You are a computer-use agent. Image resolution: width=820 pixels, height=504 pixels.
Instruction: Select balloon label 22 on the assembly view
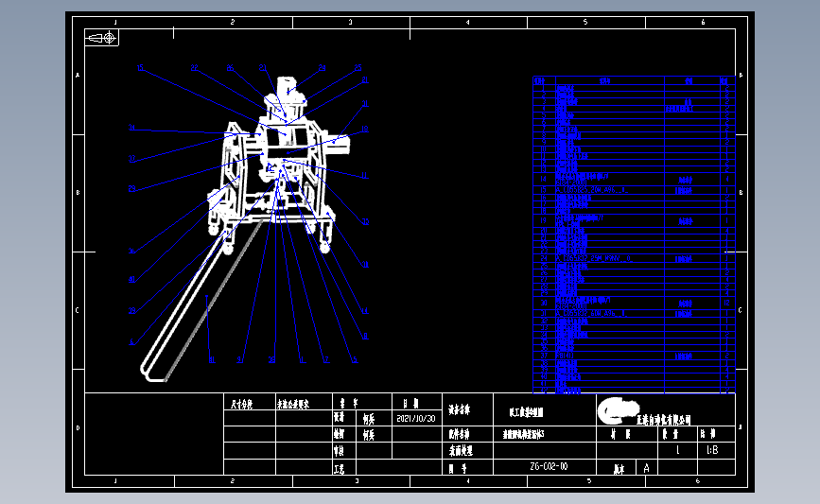(x=195, y=68)
